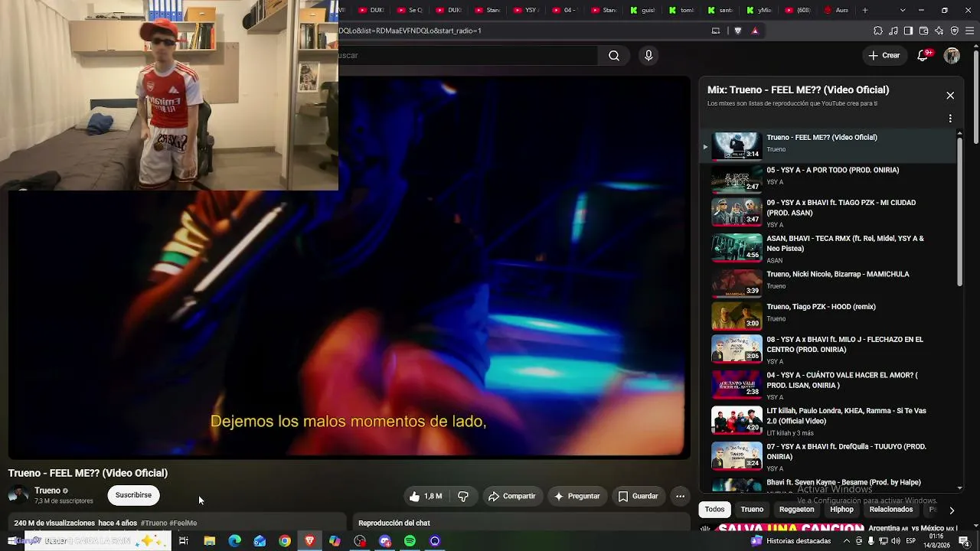Save video with Guardar button
980x551 pixels.
coord(638,496)
